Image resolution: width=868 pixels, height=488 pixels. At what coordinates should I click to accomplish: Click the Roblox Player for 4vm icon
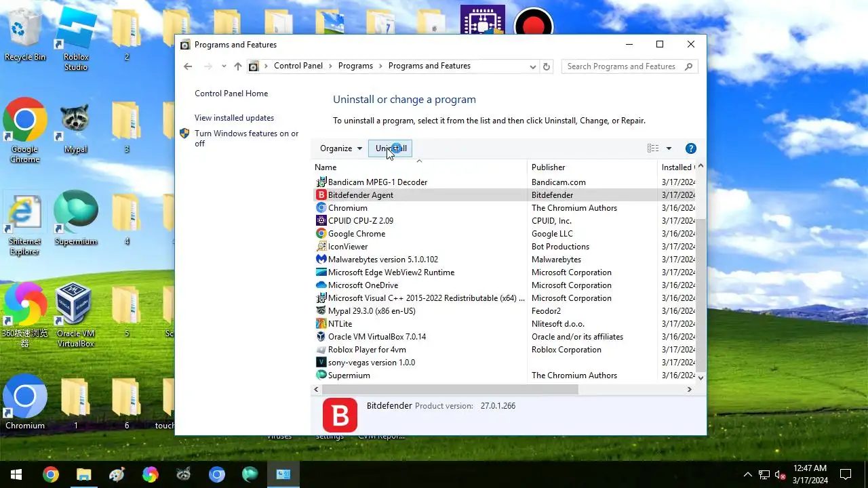(321, 349)
